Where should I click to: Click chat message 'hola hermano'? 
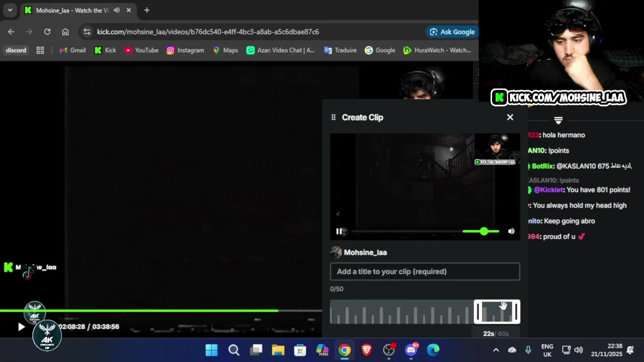coord(563,135)
